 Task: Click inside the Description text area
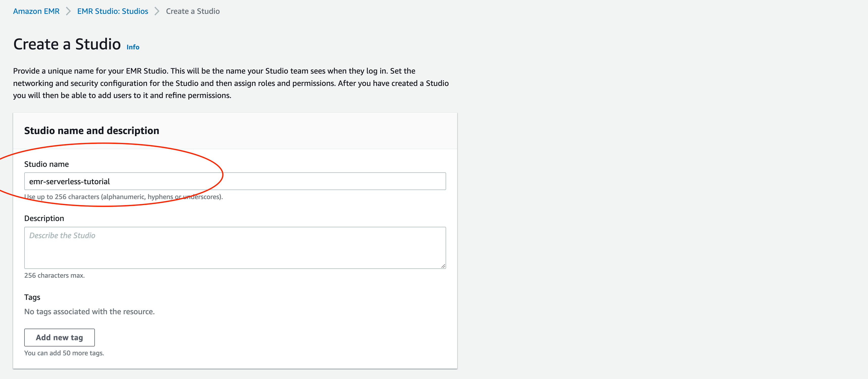(234, 247)
